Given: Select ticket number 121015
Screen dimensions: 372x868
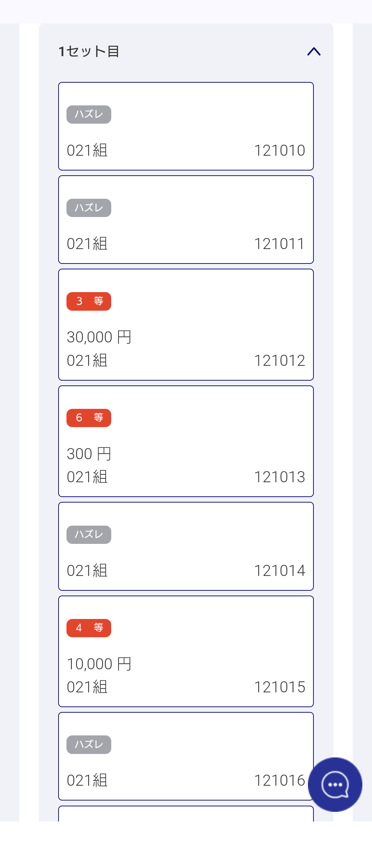Looking at the screenshot, I should pos(279,687).
